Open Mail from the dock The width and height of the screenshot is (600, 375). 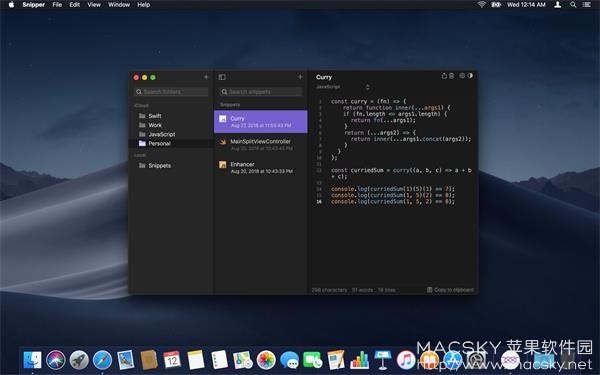coord(126,360)
